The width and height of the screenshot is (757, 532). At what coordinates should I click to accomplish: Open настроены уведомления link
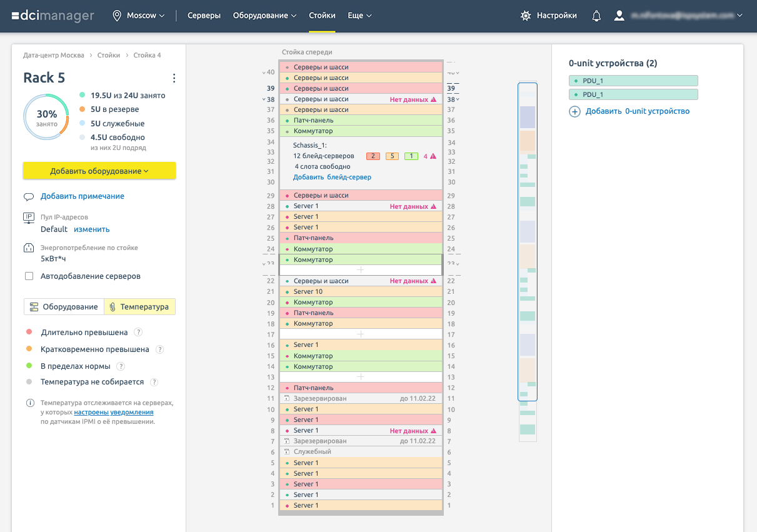(114, 413)
